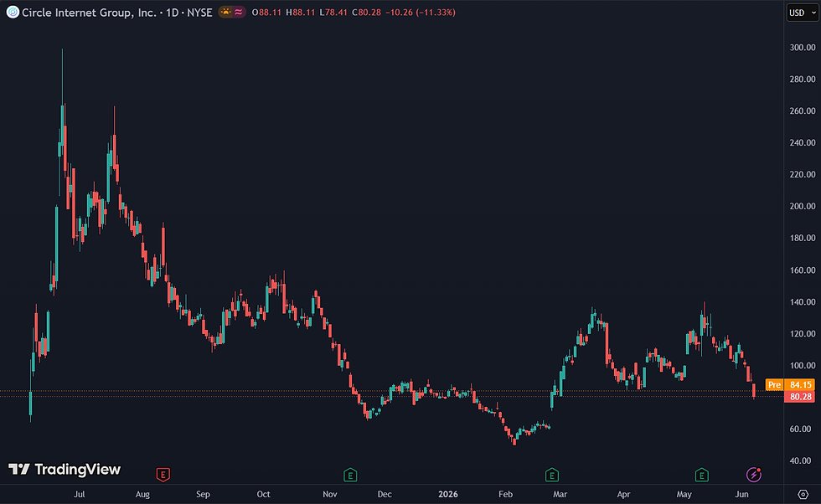Click the Feb label on time axis

(505, 494)
